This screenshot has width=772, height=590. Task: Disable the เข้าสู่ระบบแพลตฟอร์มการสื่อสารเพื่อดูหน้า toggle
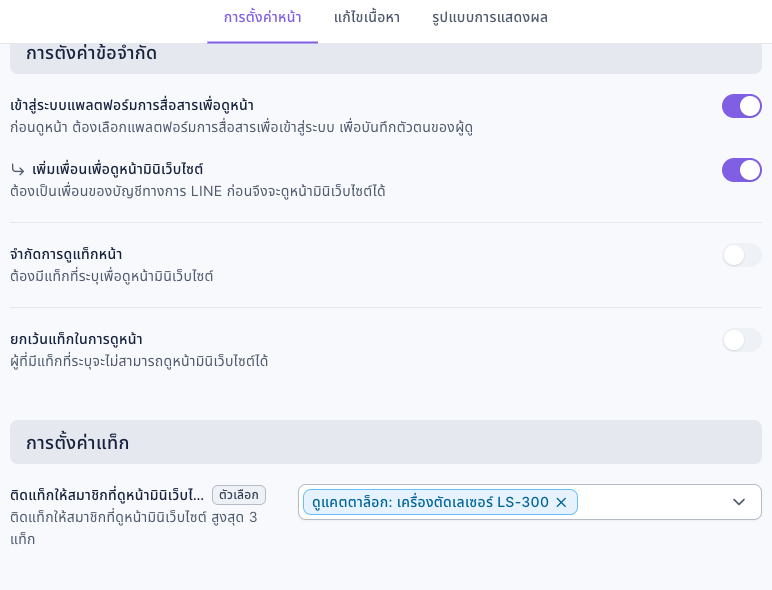741,106
